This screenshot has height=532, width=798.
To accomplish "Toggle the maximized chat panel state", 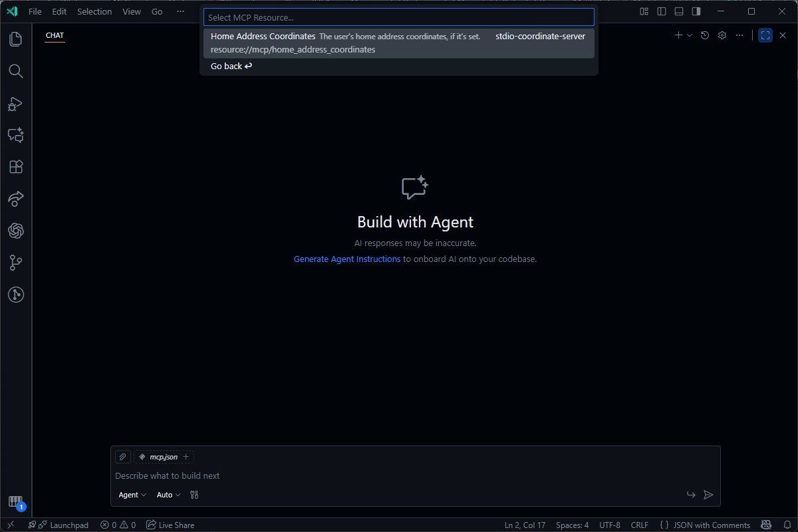I will click(x=765, y=35).
